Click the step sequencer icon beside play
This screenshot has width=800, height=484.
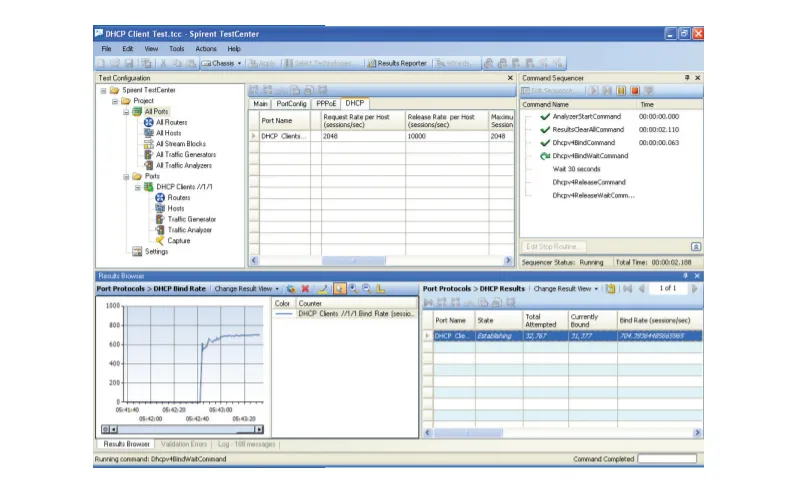[x=607, y=91]
